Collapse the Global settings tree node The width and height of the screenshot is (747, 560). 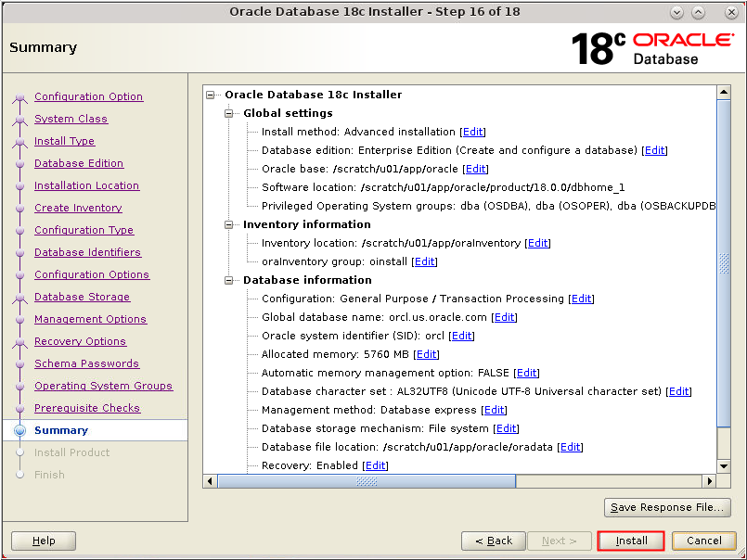(228, 114)
